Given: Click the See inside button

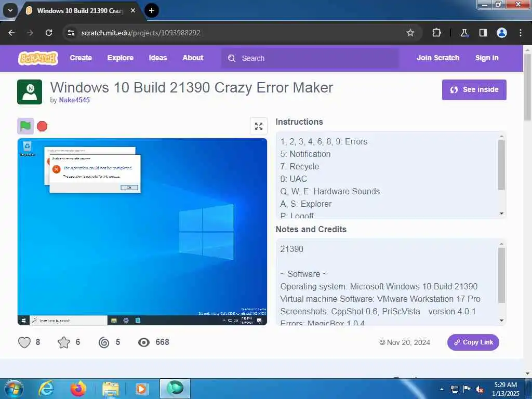Looking at the screenshot, I should pyautogui.click(x=474, y=90).
